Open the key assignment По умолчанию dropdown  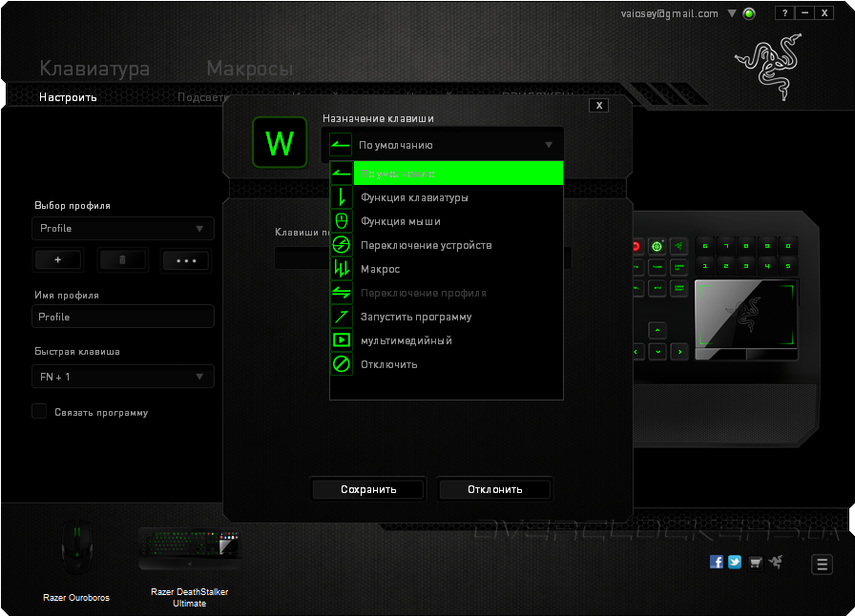pos(443,145)
